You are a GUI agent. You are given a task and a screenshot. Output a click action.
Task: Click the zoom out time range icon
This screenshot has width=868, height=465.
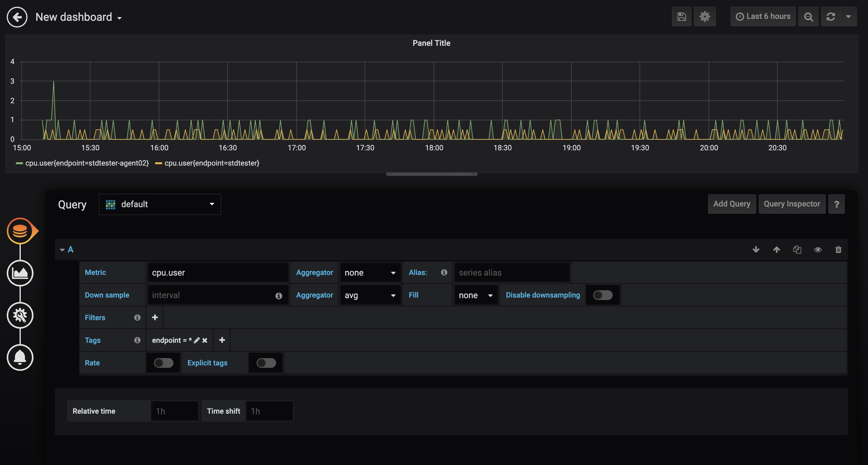pos(808,16)
